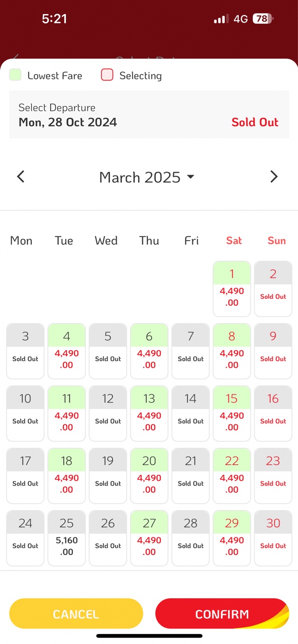Go to next month with right chevron
This screenshot has width=298, height=644.
274,177
